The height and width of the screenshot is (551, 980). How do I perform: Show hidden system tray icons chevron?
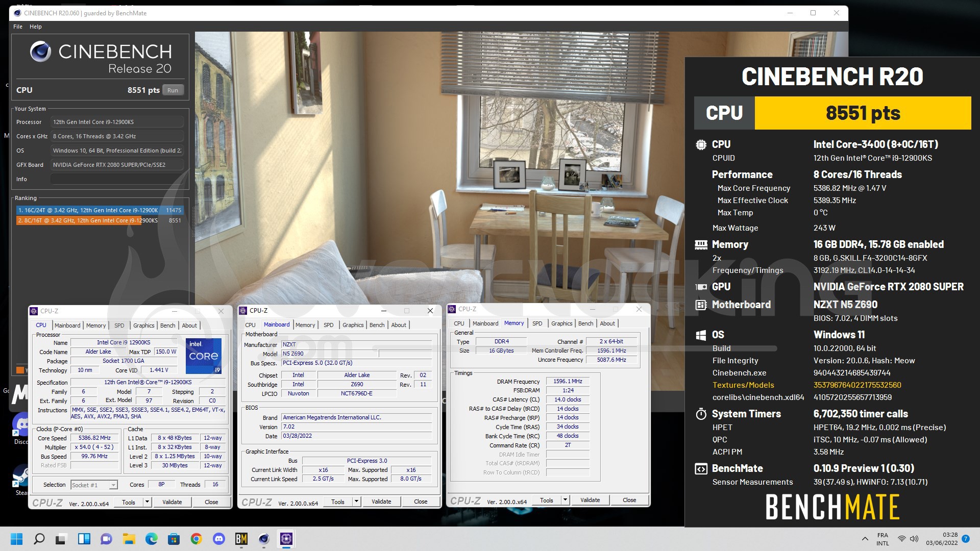(865, 539)
